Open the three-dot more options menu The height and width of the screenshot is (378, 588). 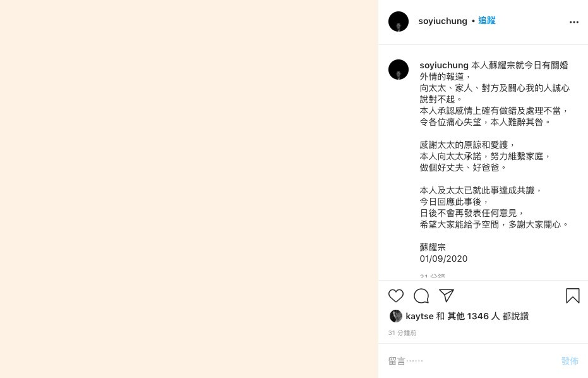pos(573,22)
